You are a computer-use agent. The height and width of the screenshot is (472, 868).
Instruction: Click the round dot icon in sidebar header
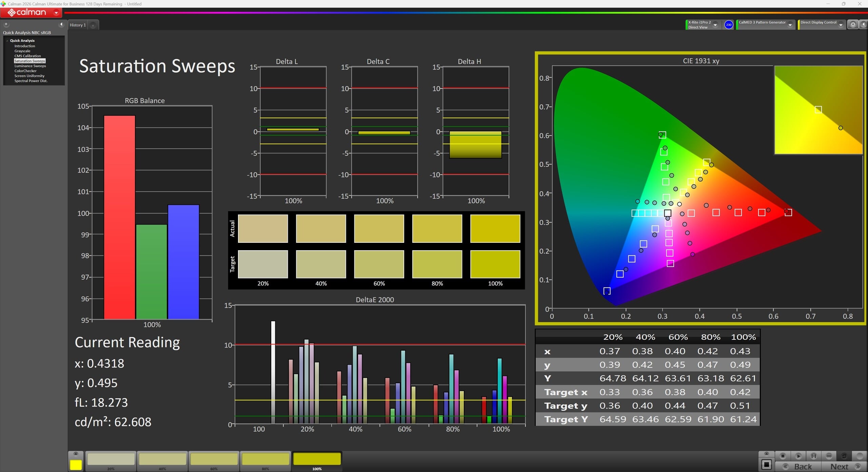click(x=6, y=24)
